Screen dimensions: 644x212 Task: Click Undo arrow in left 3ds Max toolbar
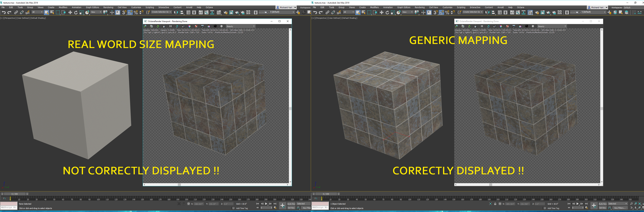coord(4,12)
